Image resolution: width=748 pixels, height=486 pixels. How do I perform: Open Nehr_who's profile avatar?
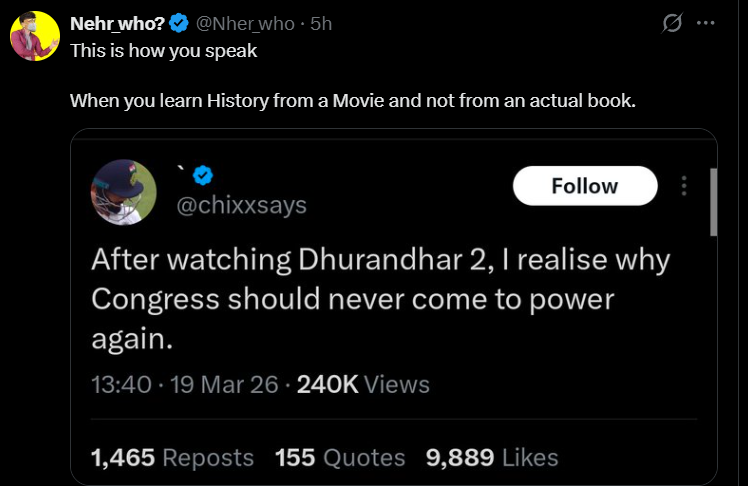click(35, 36)
